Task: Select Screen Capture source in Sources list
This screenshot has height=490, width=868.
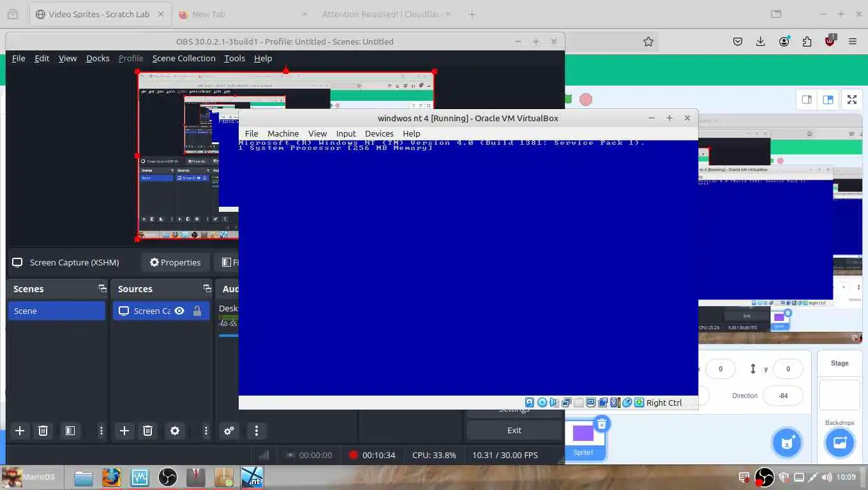Action: point(161,311)
